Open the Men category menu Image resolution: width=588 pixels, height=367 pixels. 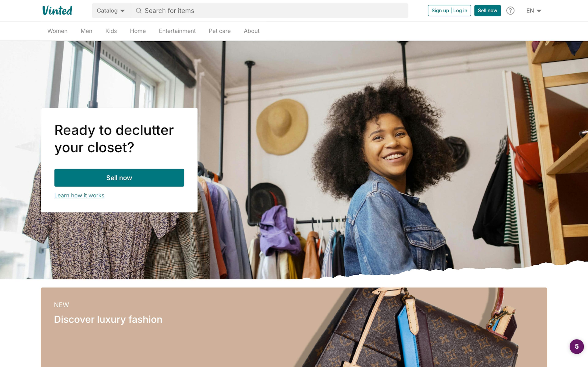(86, 31)
